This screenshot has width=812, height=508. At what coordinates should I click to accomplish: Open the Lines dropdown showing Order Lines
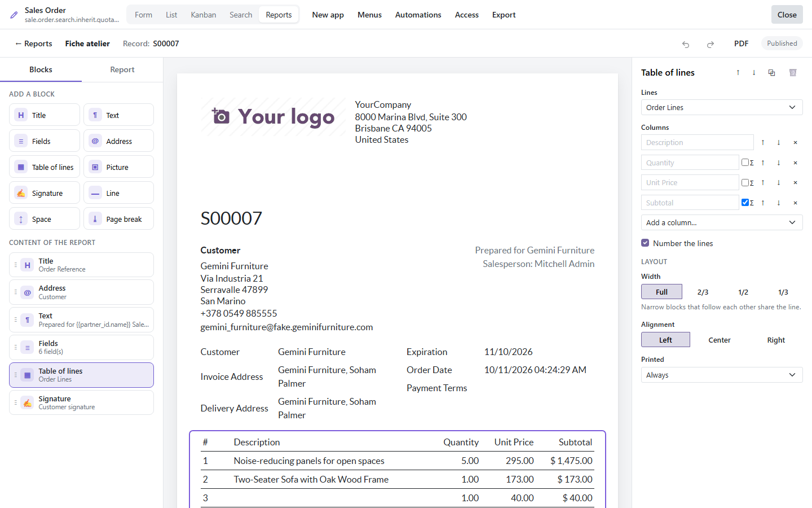pyautogui.click(x=722, y=107)
